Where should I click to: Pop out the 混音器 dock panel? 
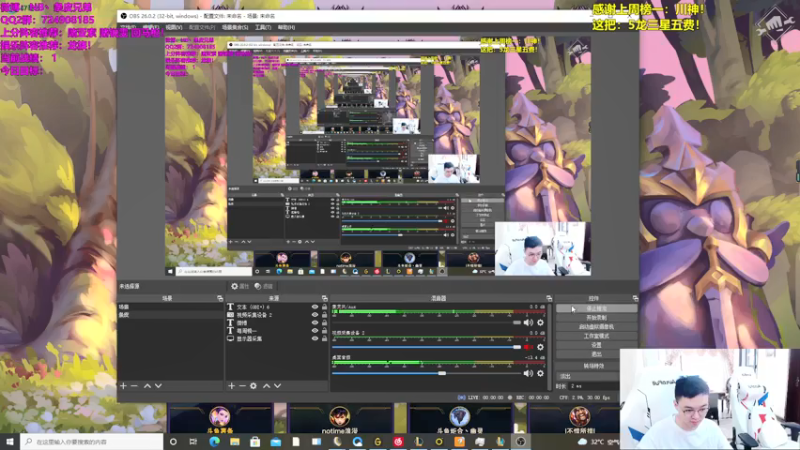pos(549,298)
